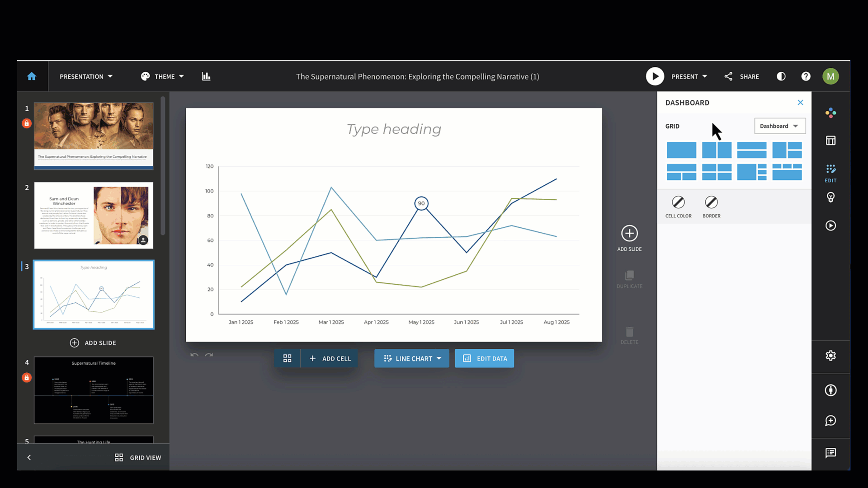Screen dimensions: 868x488
Task: Open the help question mark icon
Action: click(x=806, y=76)
